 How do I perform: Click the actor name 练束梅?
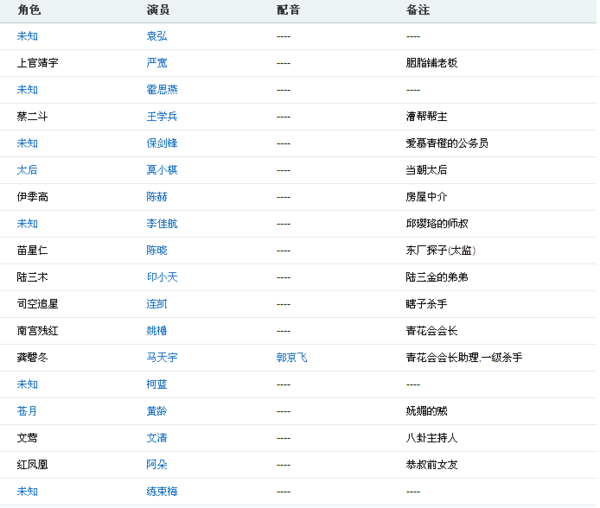tap(162, 491)
